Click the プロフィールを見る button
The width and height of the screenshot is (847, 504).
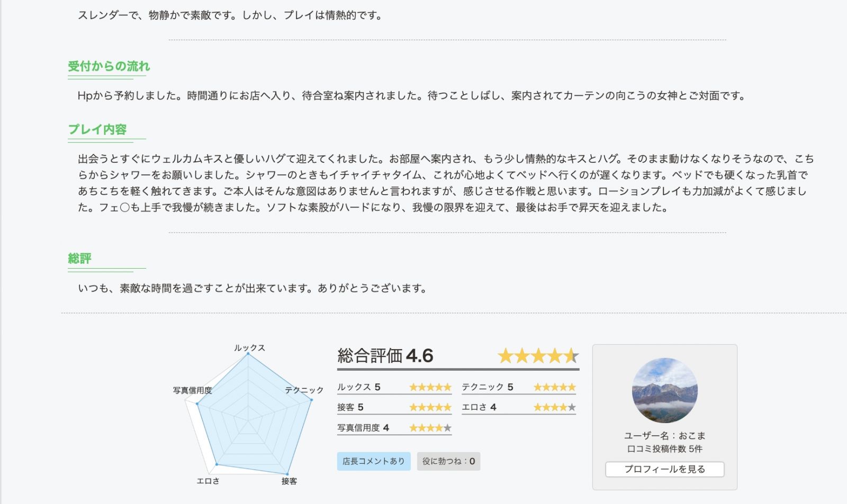(x=664, y=469)
